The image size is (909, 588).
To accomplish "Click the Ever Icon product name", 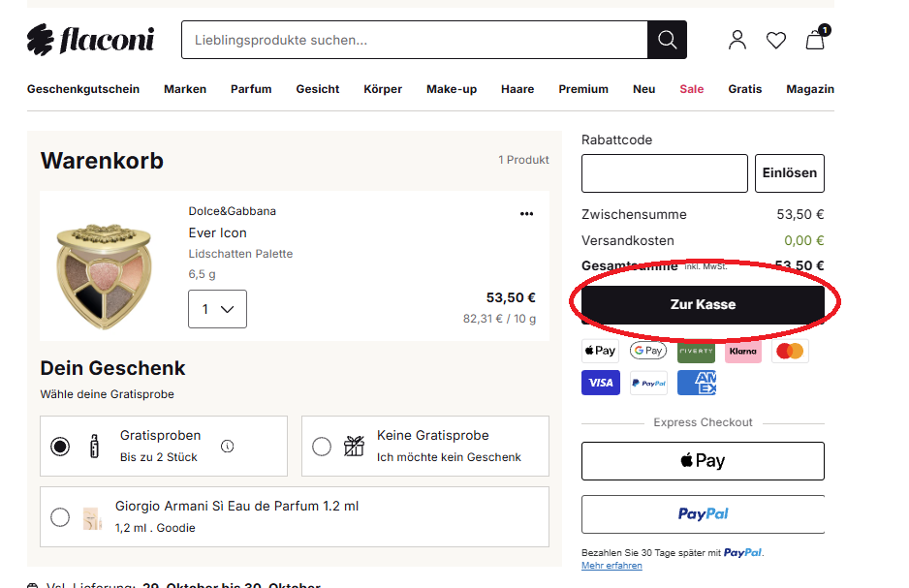I will coord(217,232).
